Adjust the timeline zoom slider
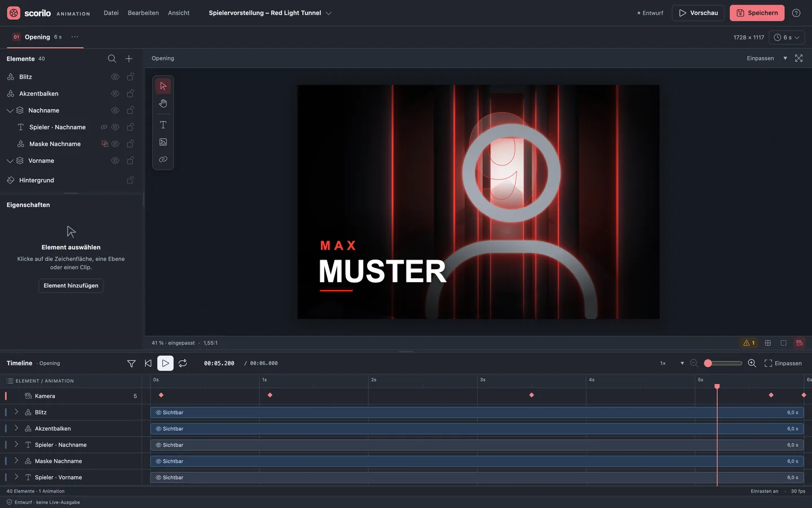This screenshot has width=812, height=508. (723, 364)
